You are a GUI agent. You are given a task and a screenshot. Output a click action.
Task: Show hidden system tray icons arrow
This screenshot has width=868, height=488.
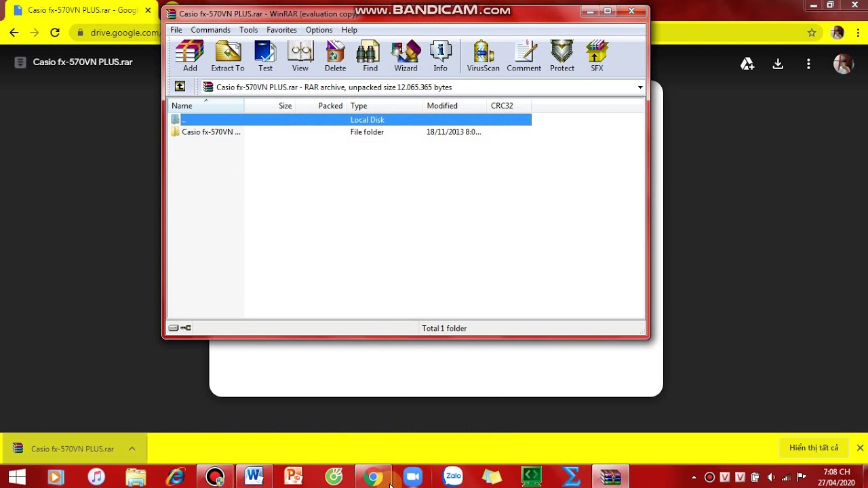[694, 477]
